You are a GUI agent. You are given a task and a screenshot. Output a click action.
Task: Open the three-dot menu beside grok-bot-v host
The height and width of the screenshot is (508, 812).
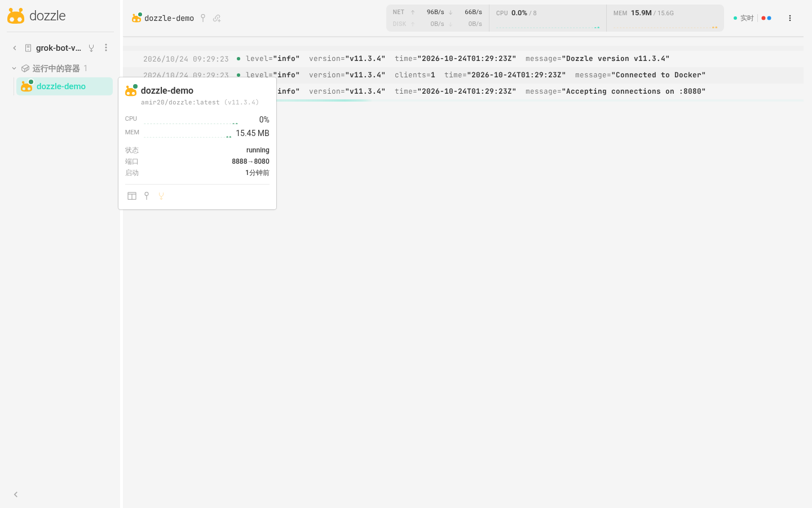(x=106, y=48)
